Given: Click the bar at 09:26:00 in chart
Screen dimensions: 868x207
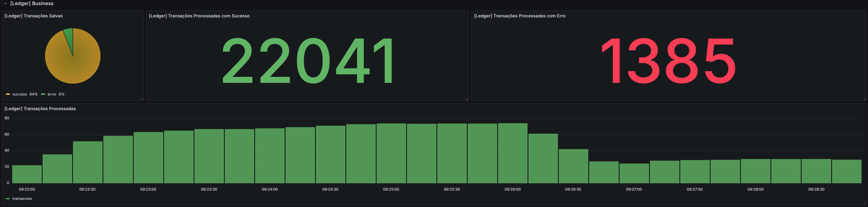Looking at the screenshot, I should (512, 153).
